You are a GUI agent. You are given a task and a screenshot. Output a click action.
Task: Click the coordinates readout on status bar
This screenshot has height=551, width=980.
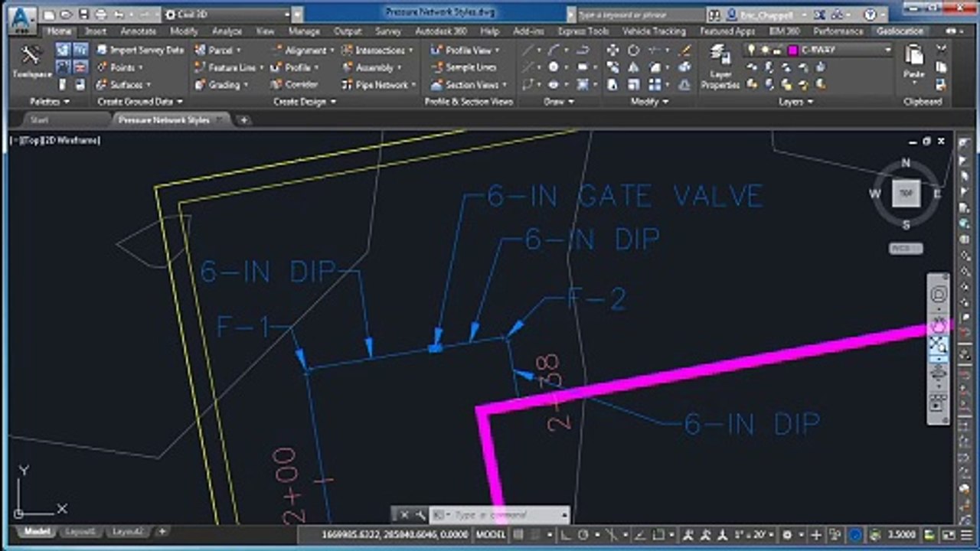pyautogui.click(x=395, y=535)
